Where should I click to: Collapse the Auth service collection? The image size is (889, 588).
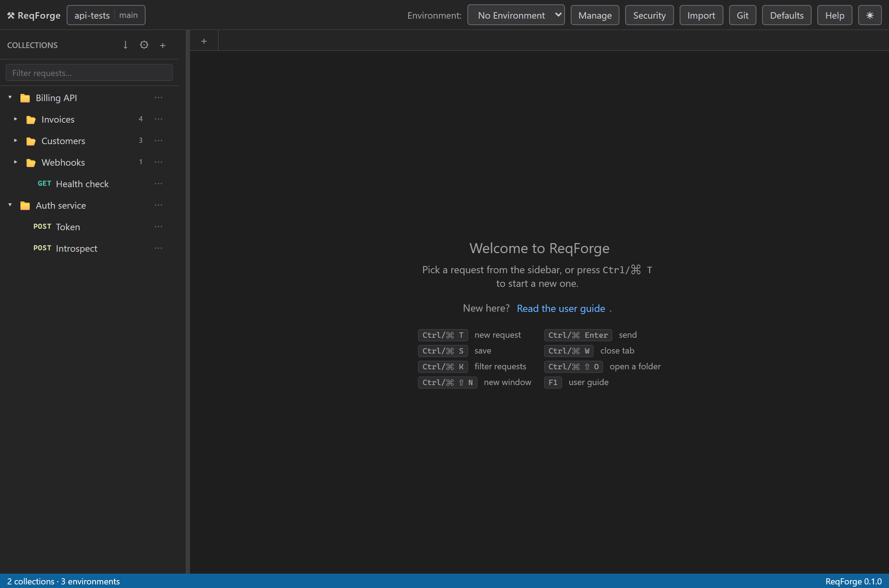pos(10,205)
